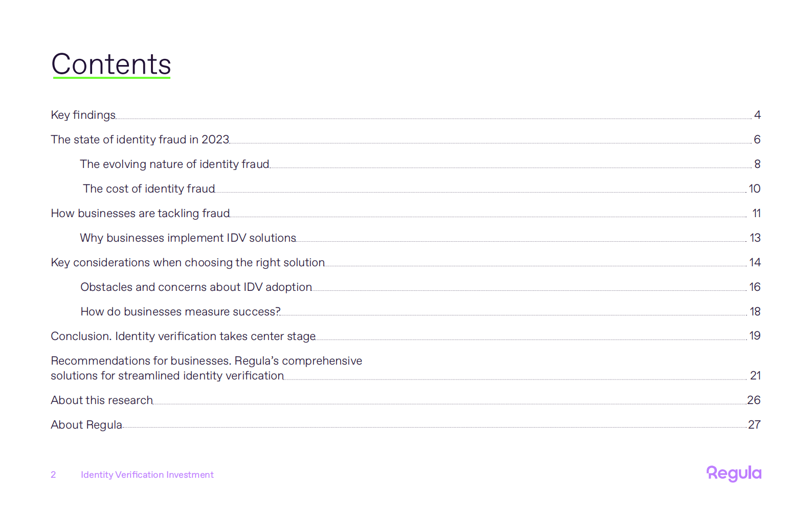
Task: Open The evolving nature of identity fraud
Action: point(174,164)
